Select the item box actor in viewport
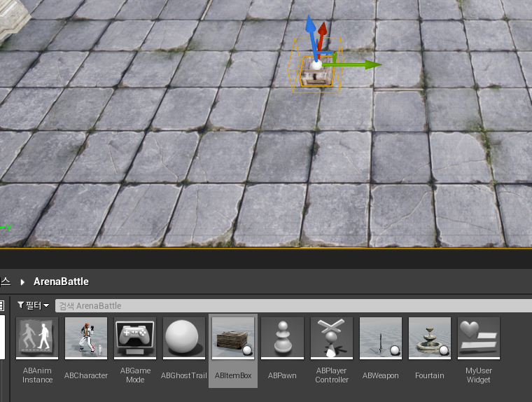The width and height of the screenshot is (532, 402). [x=317, y=76]
